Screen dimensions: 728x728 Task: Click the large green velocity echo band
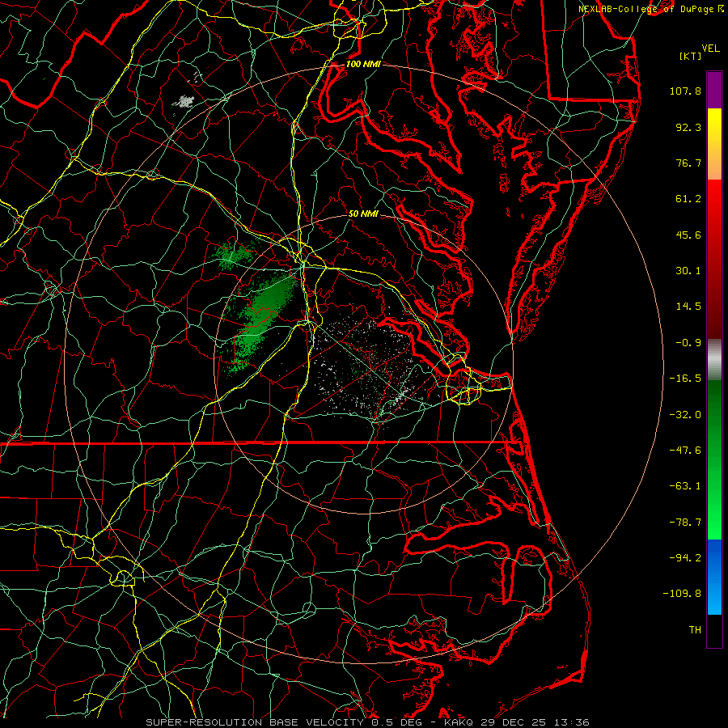click(263, 320)
